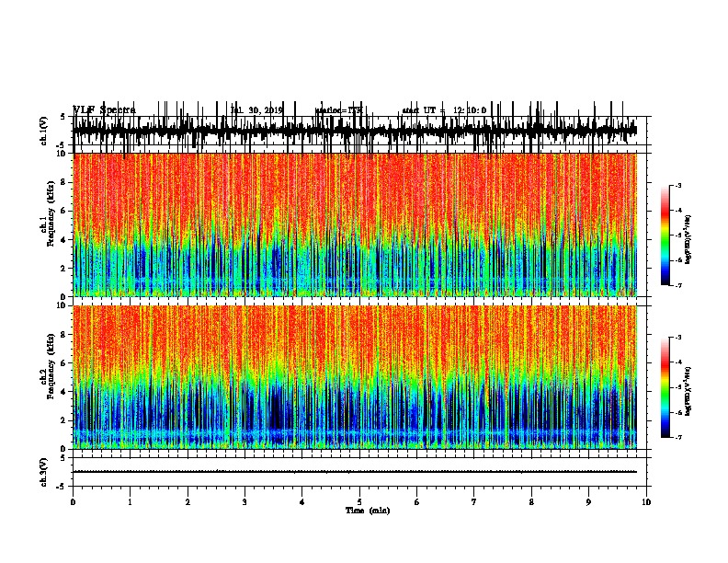Click the '10' tick on Time axis

click(646, 502)
